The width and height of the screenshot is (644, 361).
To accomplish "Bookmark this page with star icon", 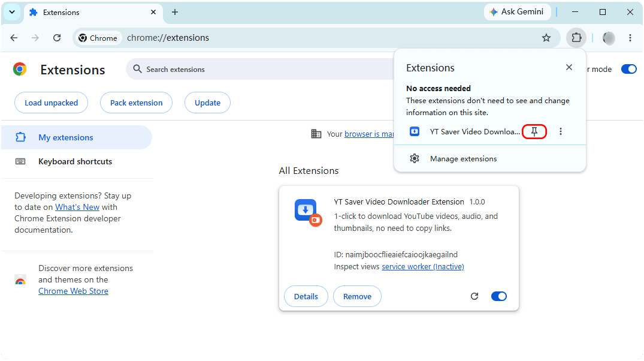I will [x=546, y=38].
